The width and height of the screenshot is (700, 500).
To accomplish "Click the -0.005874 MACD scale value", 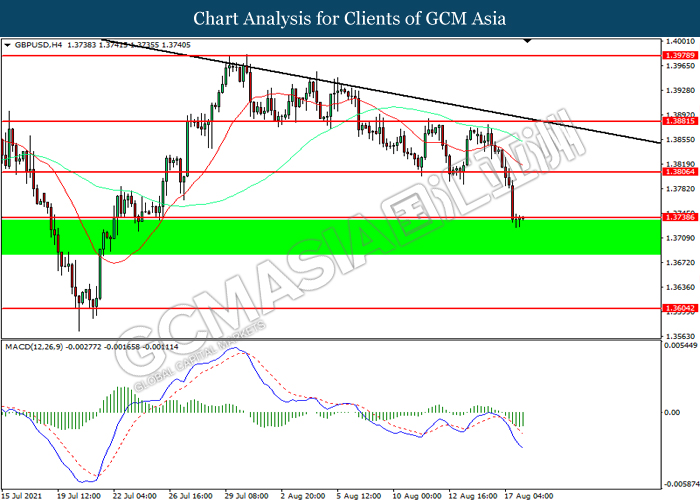I will (681, 484).
